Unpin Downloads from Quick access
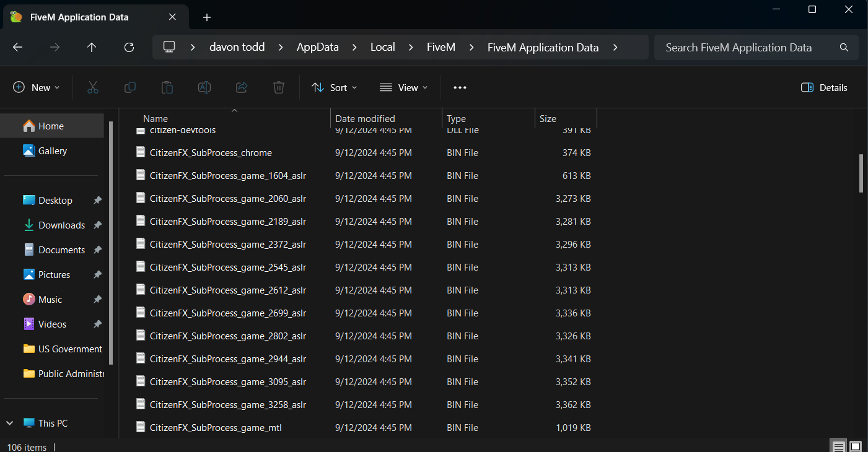Viewport: 868px width, 452px height. 97,225
